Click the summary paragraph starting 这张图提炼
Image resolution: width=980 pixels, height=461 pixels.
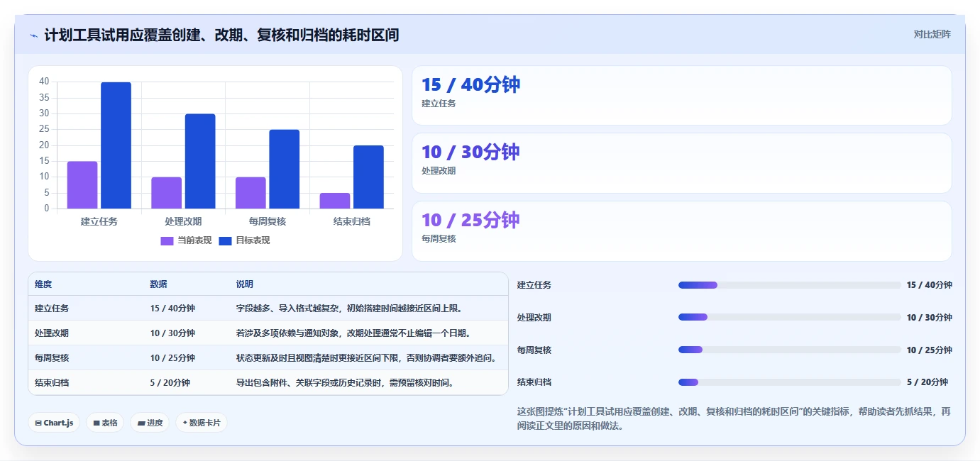tap(734, 418)
